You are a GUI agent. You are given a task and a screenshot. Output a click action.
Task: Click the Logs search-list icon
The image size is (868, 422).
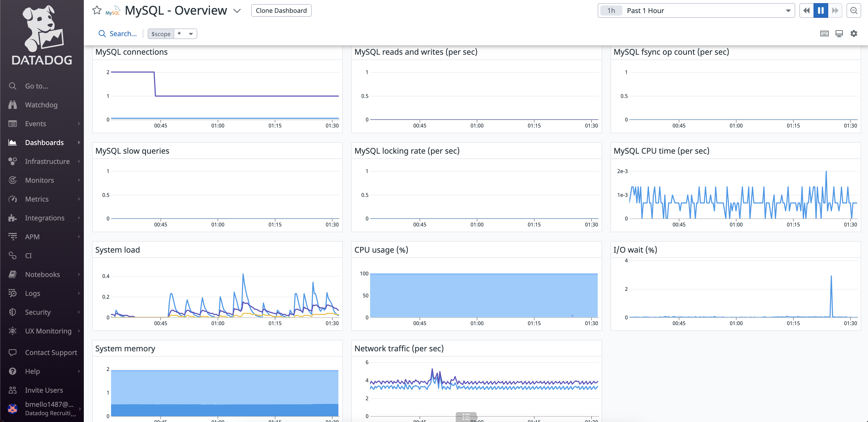tap(13, 293)
